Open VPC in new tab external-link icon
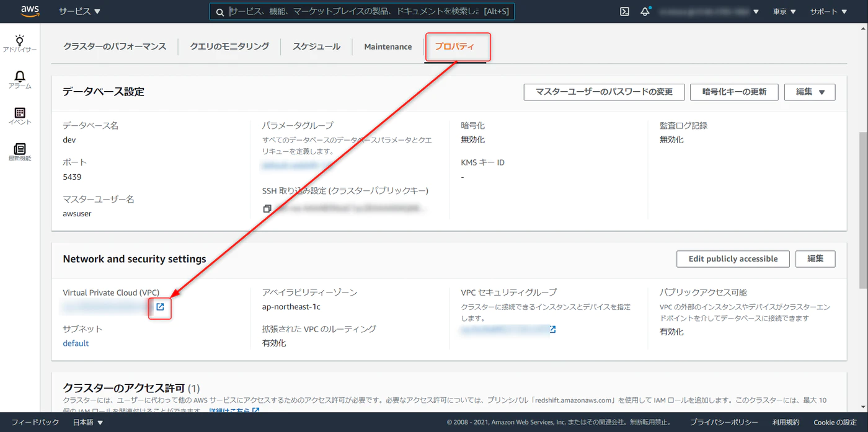Screen dimensions: 868x432 (160, 306)
